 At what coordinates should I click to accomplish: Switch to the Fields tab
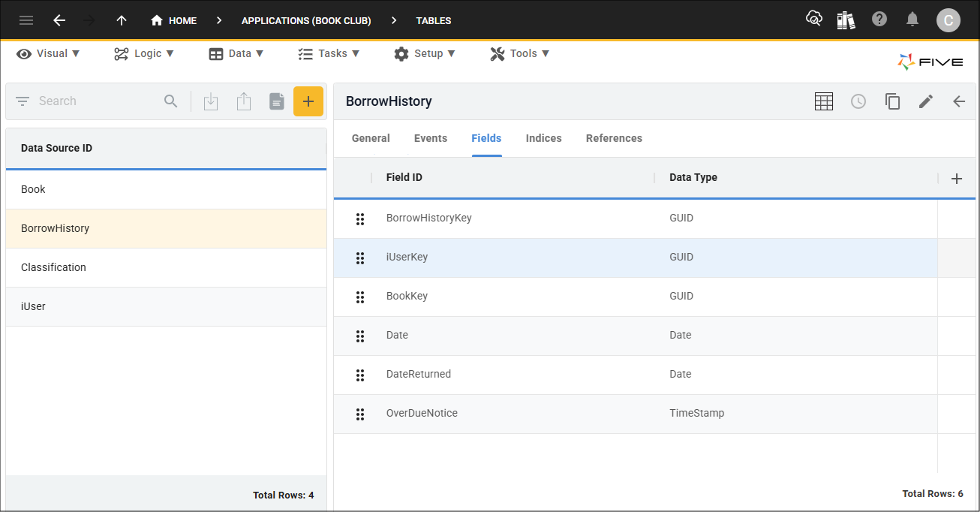pos(486,138)
